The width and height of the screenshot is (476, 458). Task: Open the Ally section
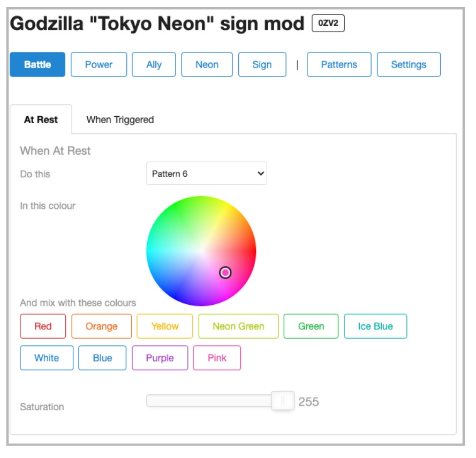[x=154, y=64]
